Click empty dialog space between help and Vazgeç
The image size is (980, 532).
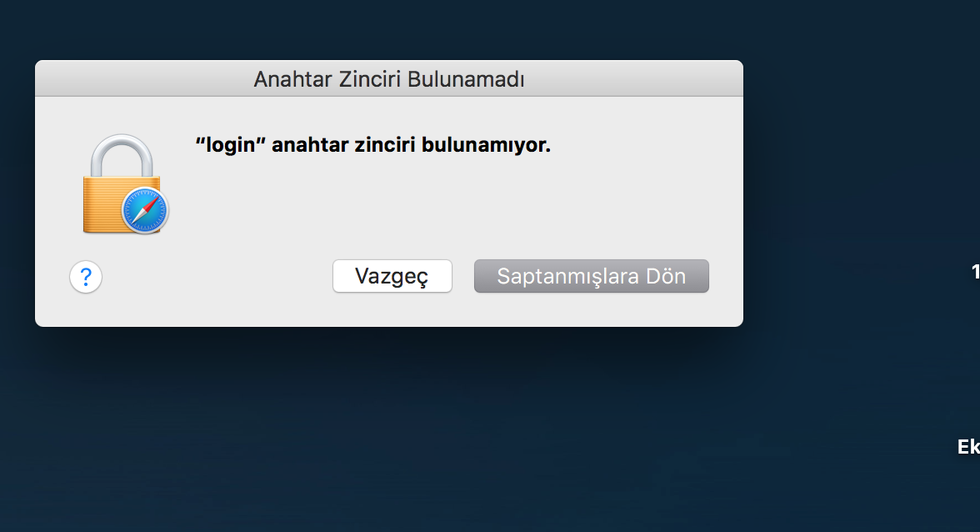[x=217, y=276]
